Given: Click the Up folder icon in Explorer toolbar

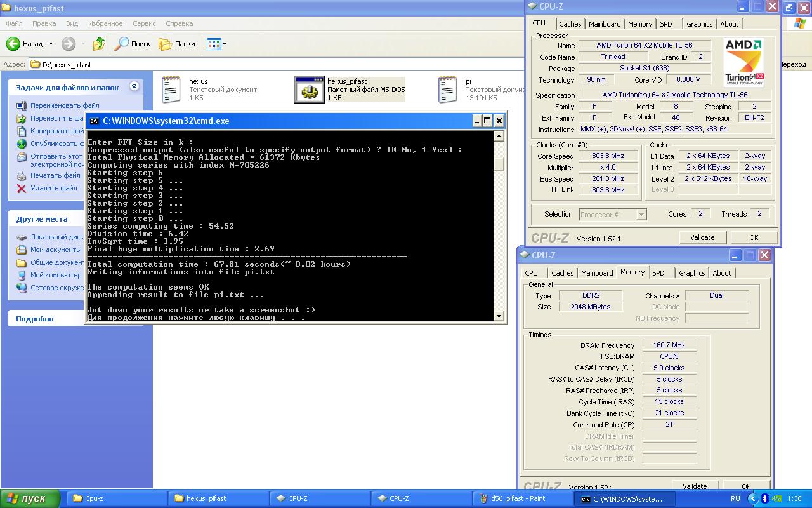Looking at the screenshot, I should tap(98, 44).
